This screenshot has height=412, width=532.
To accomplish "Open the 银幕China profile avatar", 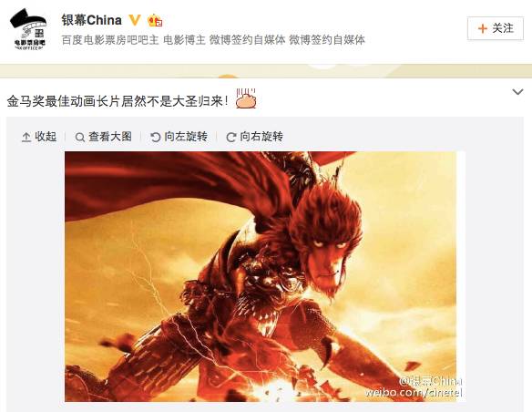I will pos(28,29).
